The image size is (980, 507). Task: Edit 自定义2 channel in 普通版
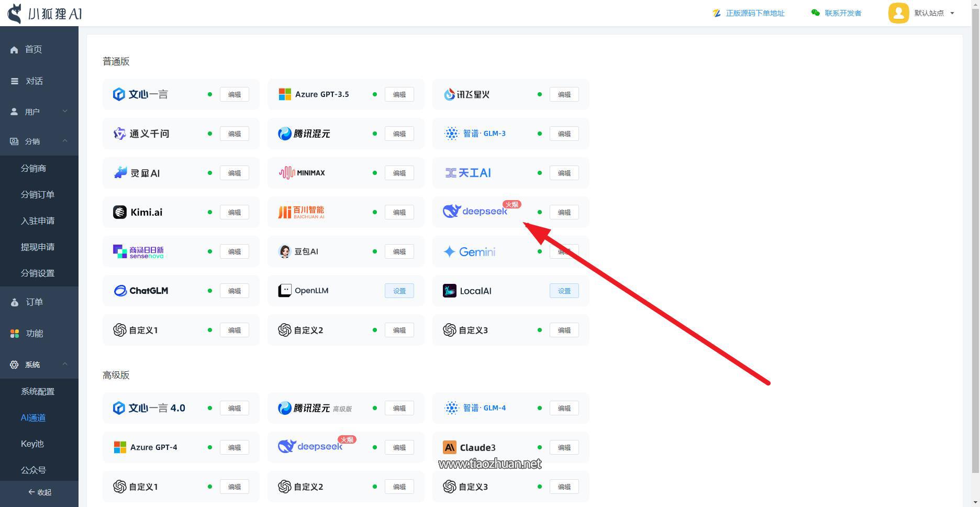(399, 330)
